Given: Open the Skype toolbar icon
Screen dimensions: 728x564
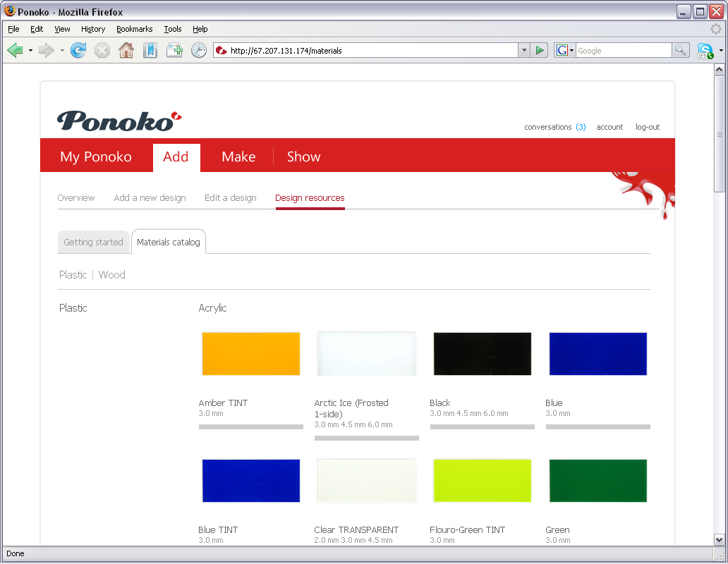Looking at the screenshot, I should point(705,50).
